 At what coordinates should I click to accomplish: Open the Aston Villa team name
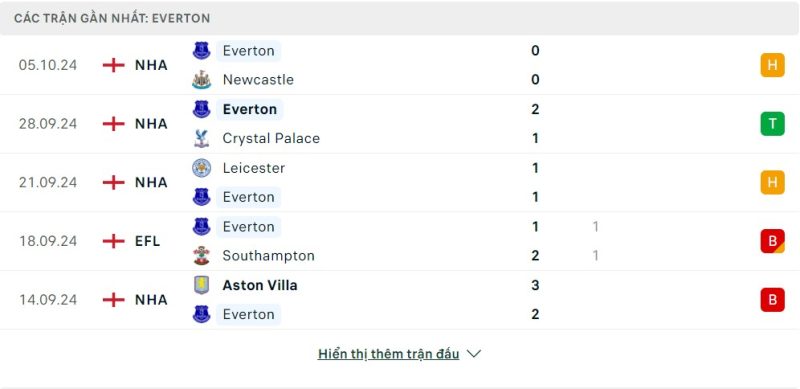(260, 285)
